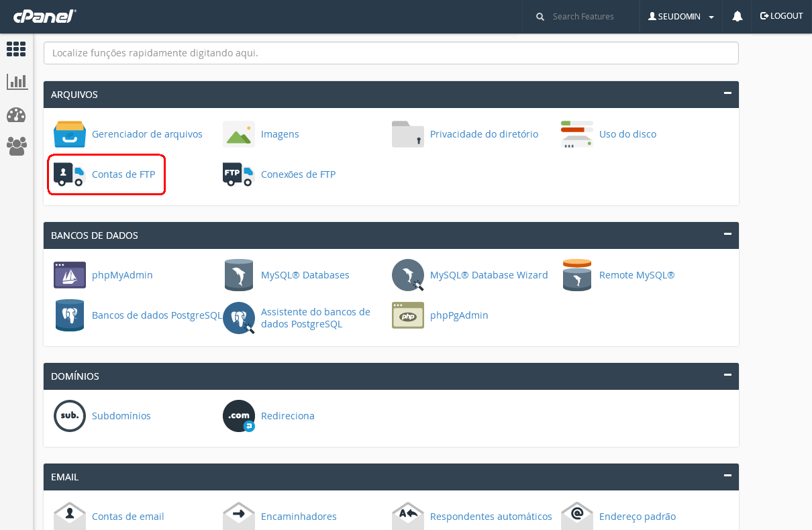Open the MySQL Database Wizard icon

click(x=408, y=275)
